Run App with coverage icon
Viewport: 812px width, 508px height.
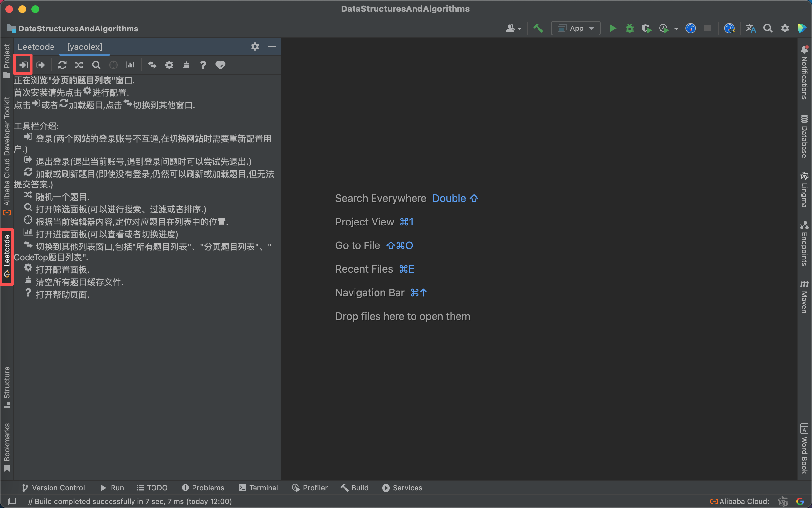pyautogui.click(x=646, y=28)
